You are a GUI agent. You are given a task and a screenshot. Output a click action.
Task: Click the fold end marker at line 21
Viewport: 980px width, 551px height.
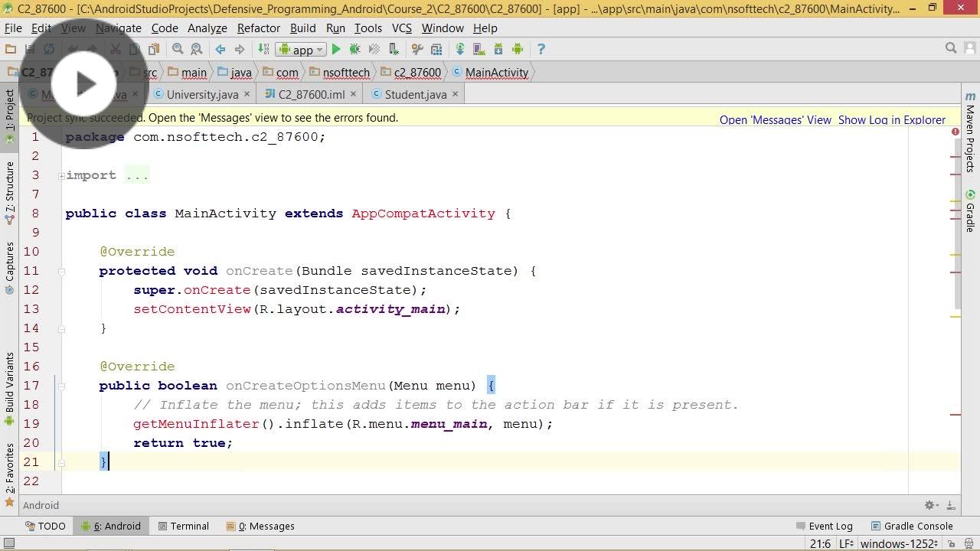click(61, 462)
